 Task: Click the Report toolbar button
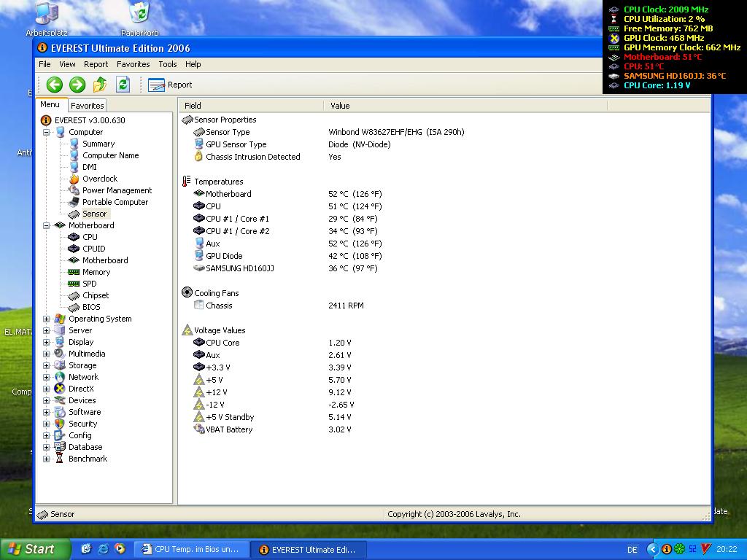(x=170, y=85)
